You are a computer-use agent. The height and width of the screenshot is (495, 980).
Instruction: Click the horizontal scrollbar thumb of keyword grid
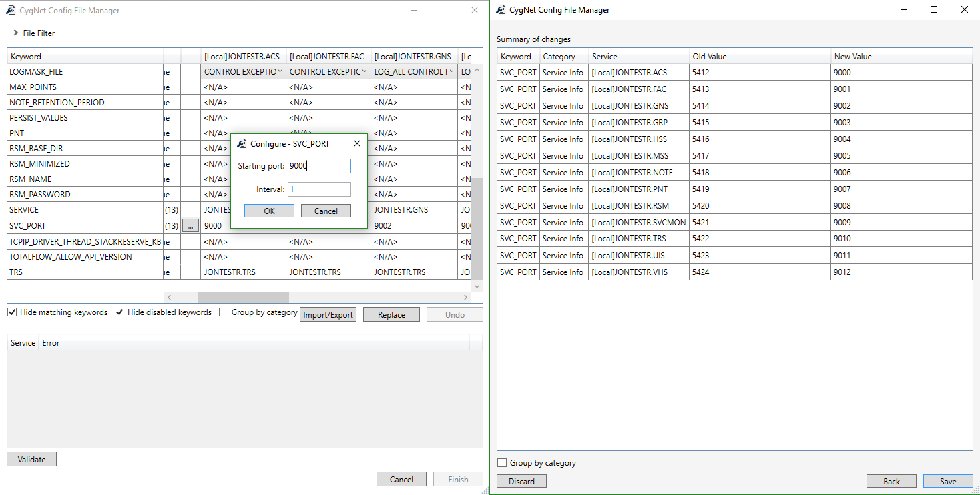pyautogui.click(x=243, y=297)
